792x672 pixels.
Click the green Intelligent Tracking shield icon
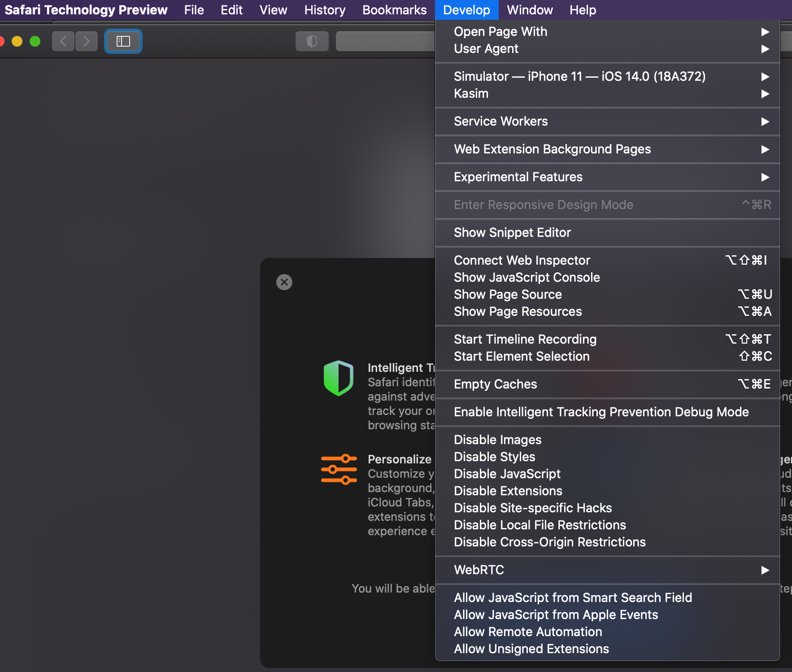tap(339, 378)
